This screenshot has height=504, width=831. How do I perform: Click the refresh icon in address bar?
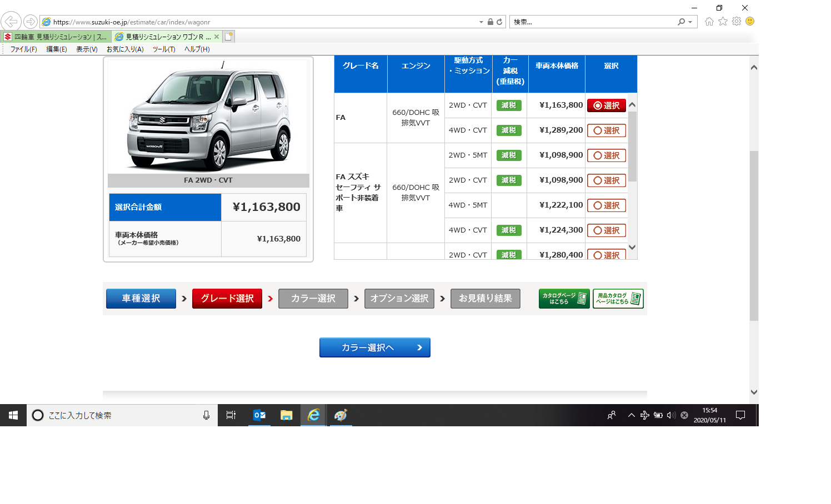tap(499, 22)
